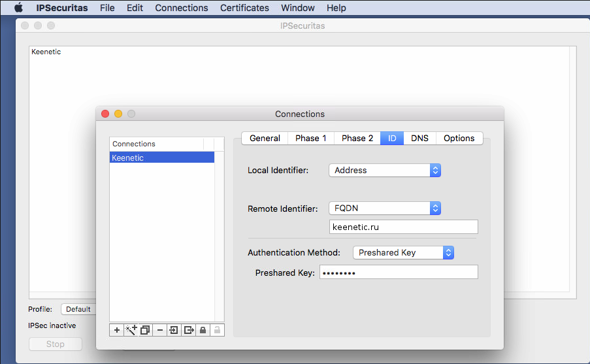Lock the connection with the padlock icon

pos(203,330)
